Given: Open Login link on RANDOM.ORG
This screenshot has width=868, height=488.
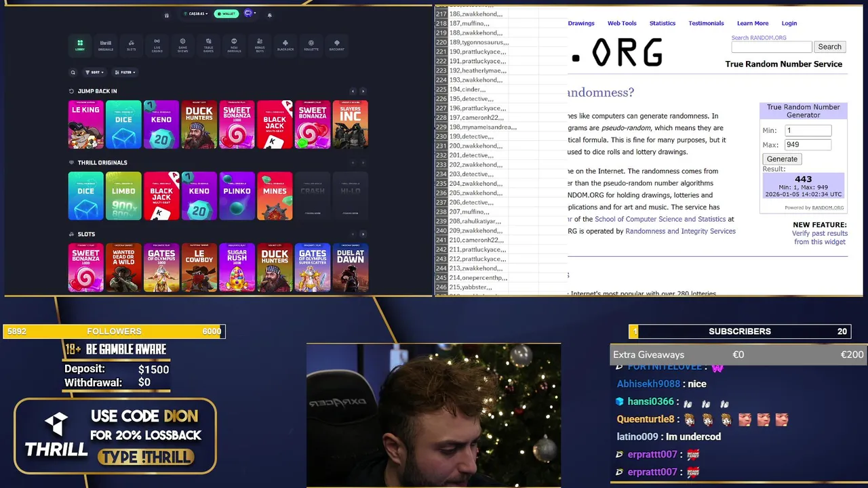Looking at the screenshot, I should pyautogui.click(x=789, y=23).
